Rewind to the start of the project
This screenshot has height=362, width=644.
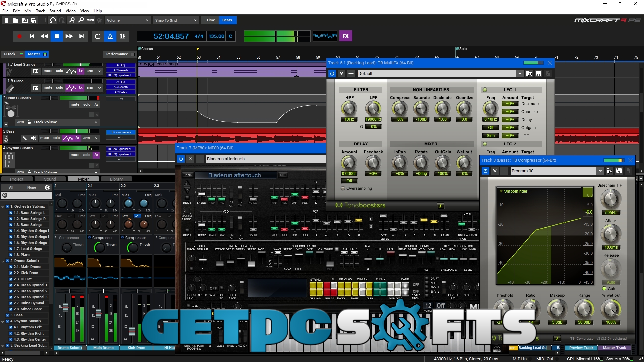pos(32,36)
